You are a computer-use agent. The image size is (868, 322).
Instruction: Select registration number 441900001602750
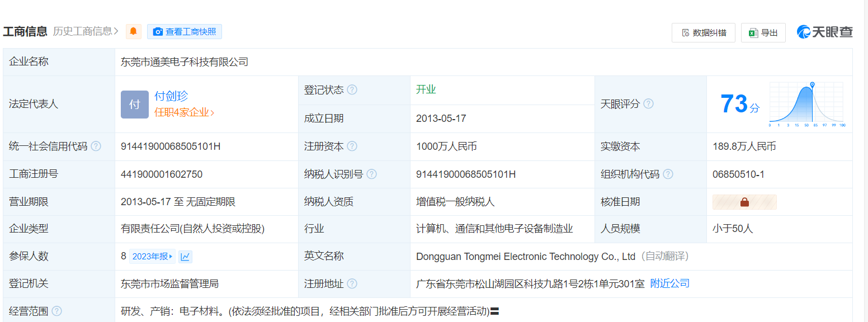[x=162, y=174]
